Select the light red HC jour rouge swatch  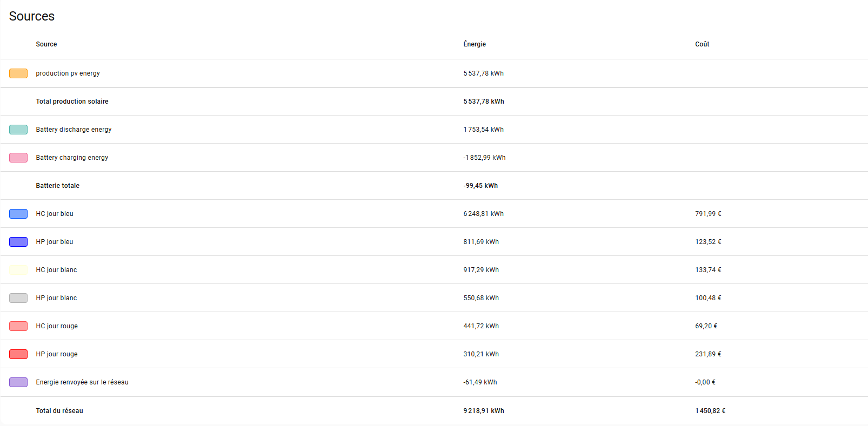[18, 326]
